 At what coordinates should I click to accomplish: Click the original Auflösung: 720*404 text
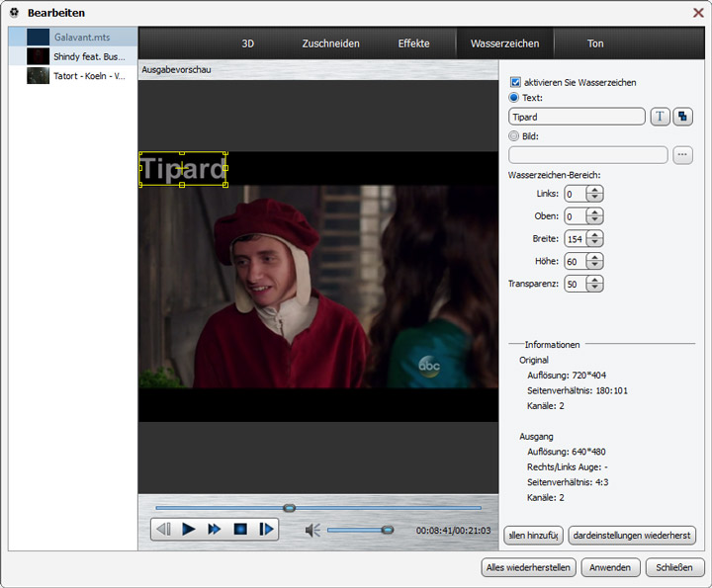567,376
